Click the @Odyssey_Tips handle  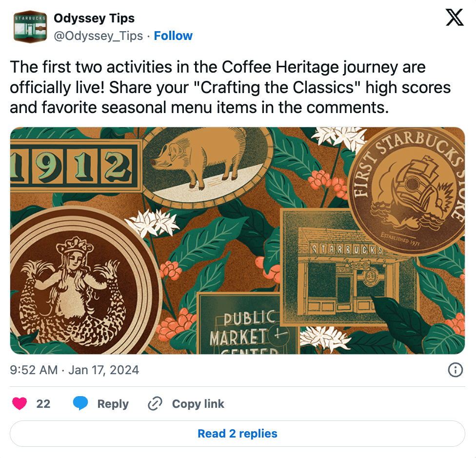tap(99, 36)
